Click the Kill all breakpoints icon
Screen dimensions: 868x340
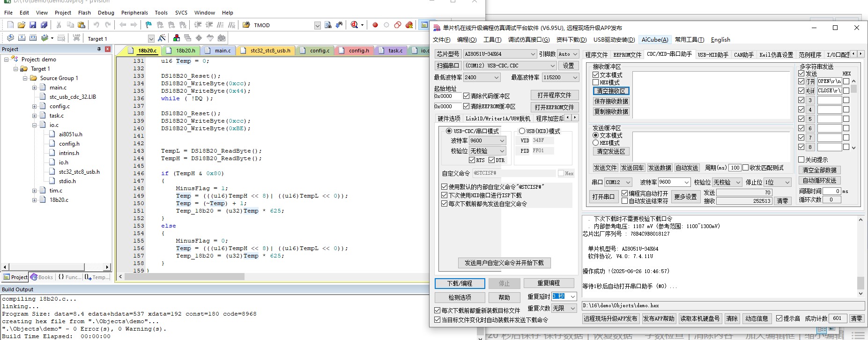click(x=409, y=25)
